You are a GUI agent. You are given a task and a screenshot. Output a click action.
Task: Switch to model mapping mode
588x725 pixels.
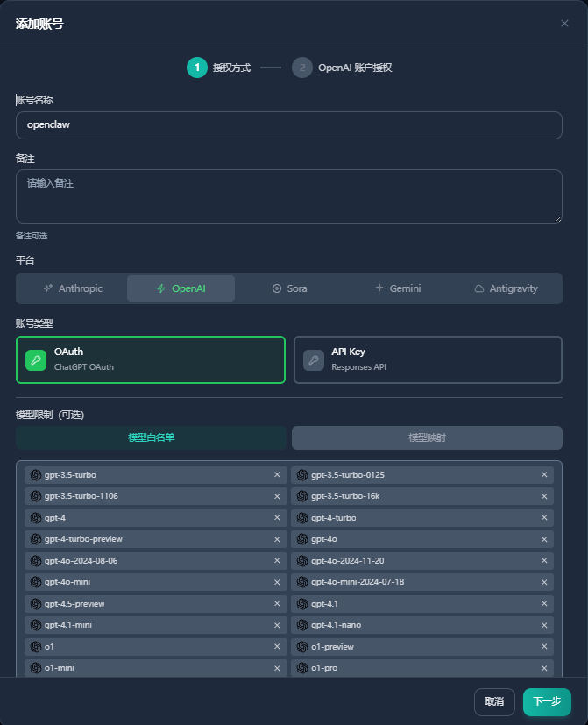[427, 437]
